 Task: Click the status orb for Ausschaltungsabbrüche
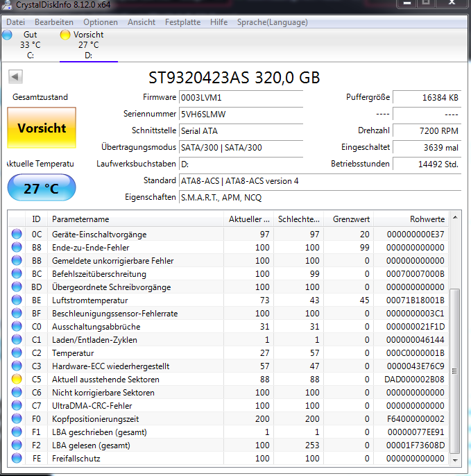coord(17,326)
